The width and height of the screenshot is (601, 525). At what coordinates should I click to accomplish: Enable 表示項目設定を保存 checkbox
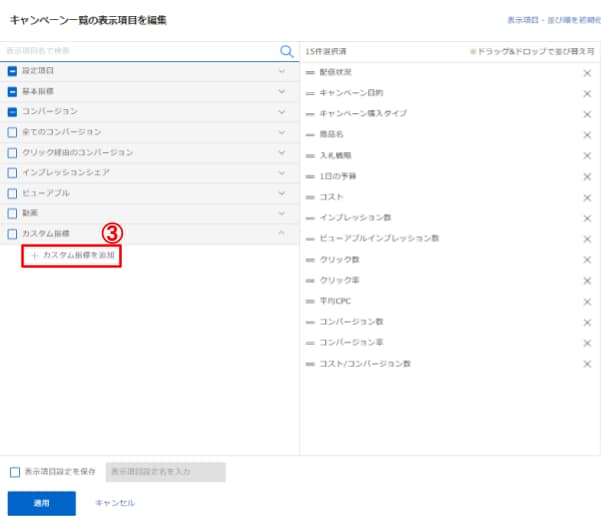click(x=14, y=472)
